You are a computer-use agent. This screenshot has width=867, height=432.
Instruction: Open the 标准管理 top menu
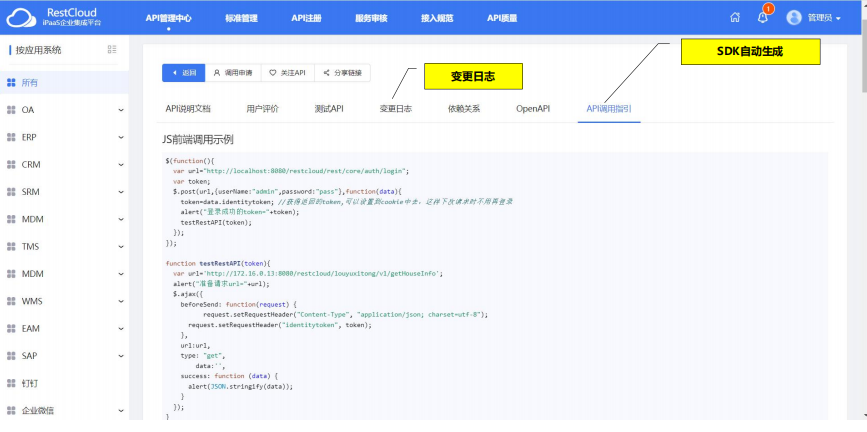241,18
